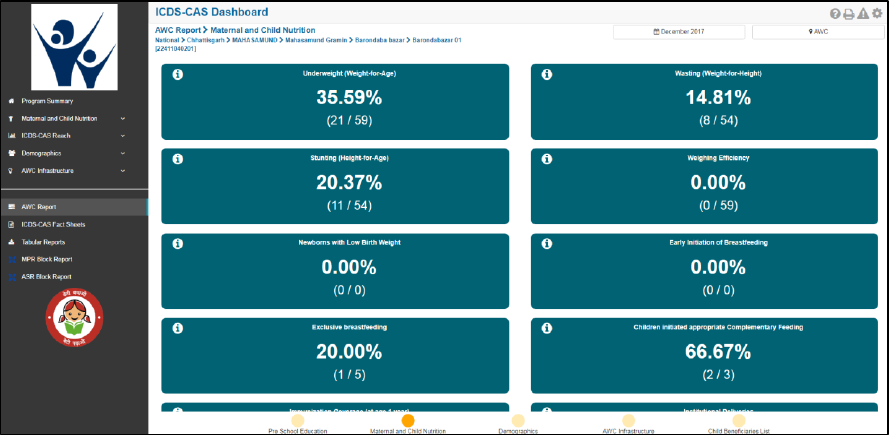889x435 pixels.
Task: Click the info icon on Exclusive breastfeeding card
Action: 177,328
